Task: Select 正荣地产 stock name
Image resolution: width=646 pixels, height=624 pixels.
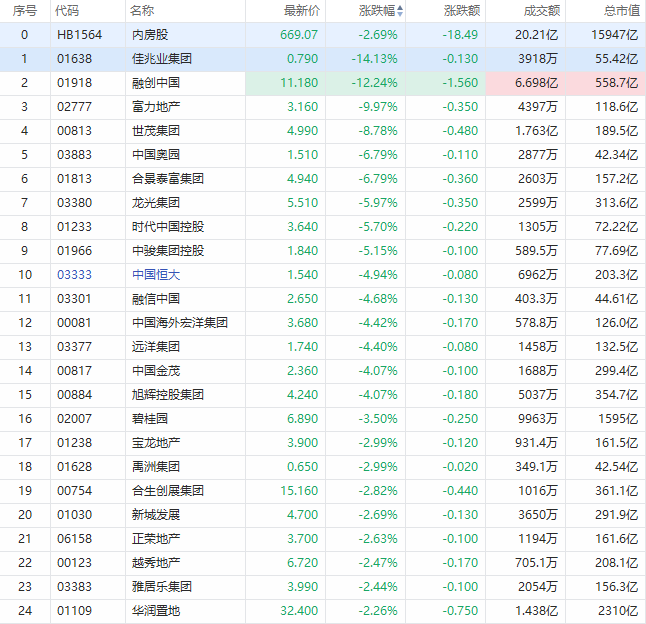Action: click(x=156, y=538)
